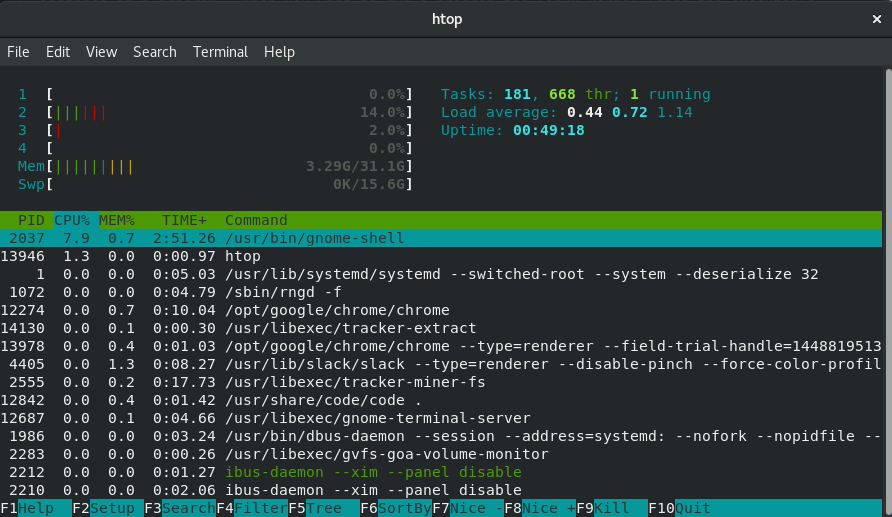Sort by the PID column header
Image resolution: width=892 pixels, height=517 pixels.
click(x=31, y=220)
